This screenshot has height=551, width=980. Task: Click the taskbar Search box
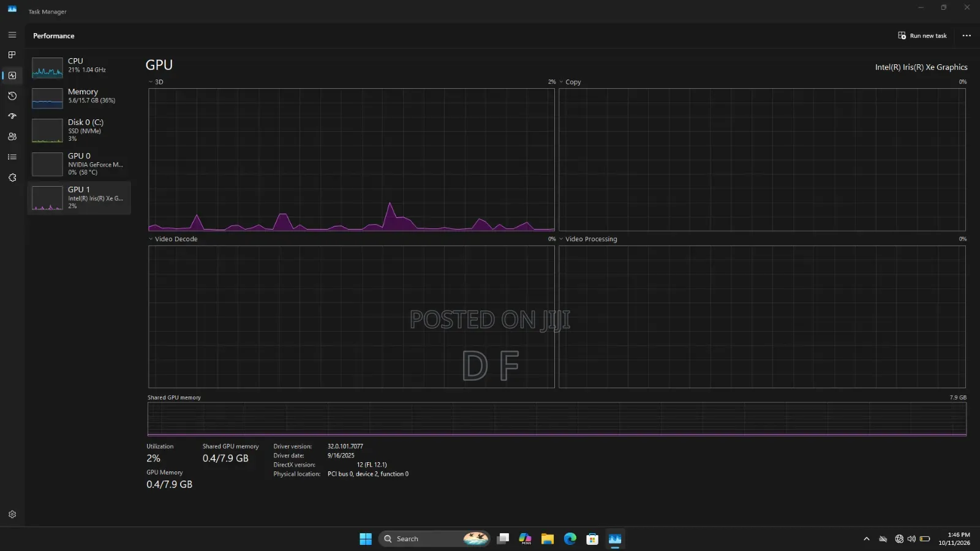[434, 539]
